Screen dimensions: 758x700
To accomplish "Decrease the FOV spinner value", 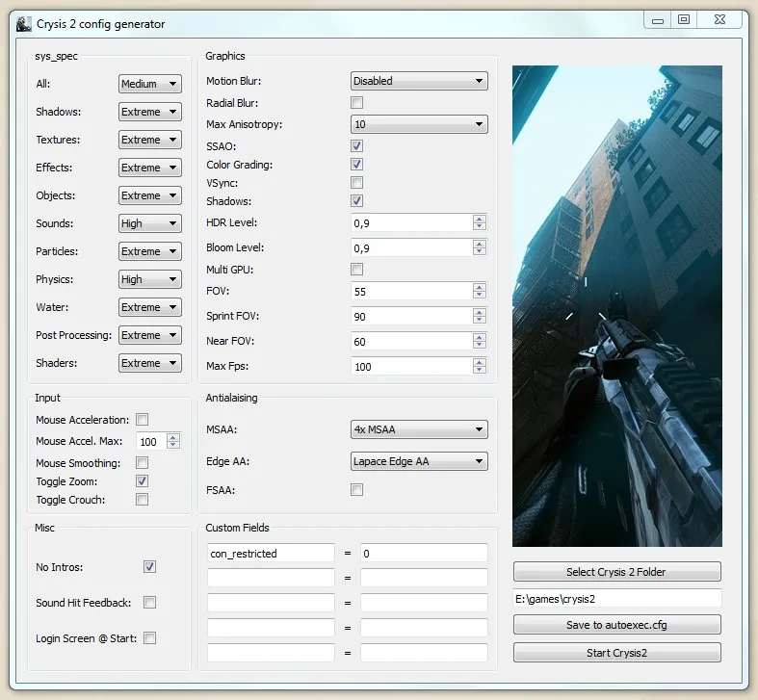I will [480, 296].
